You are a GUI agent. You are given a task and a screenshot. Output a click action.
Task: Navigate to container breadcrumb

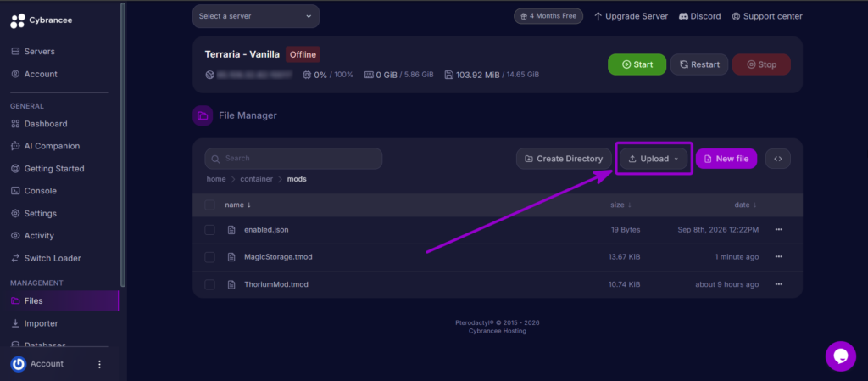256,179
